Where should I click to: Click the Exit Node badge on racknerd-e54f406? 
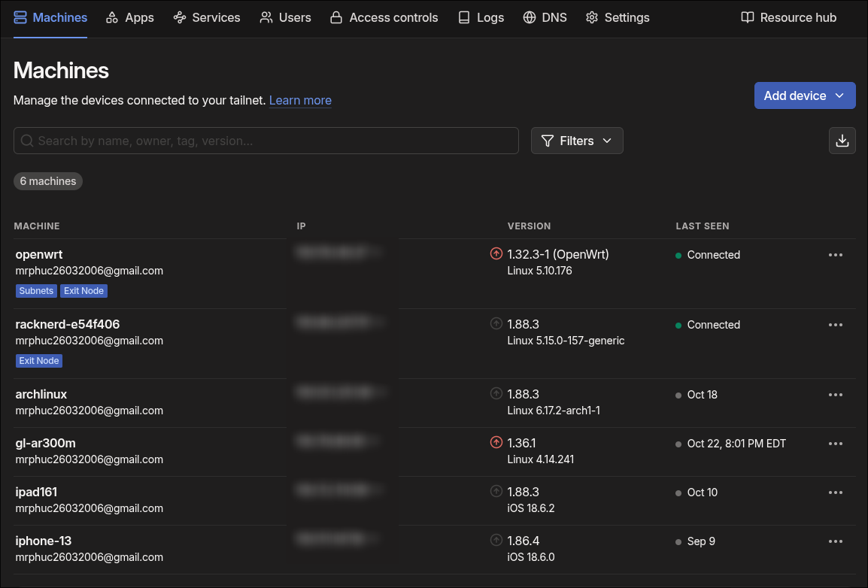pyautogui.click(x=39, y=361)
